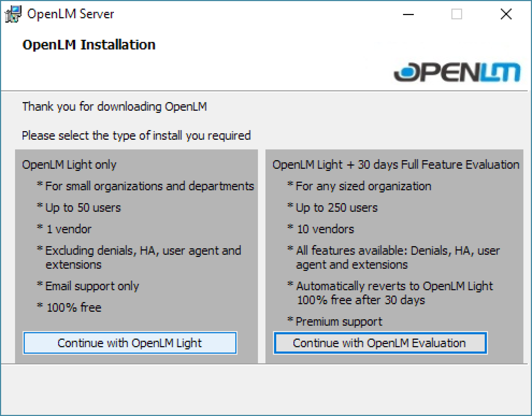Continue with OpenLM Light install
Image resolution: width=532 pixels, height=416 pixels.
(130, 343)
